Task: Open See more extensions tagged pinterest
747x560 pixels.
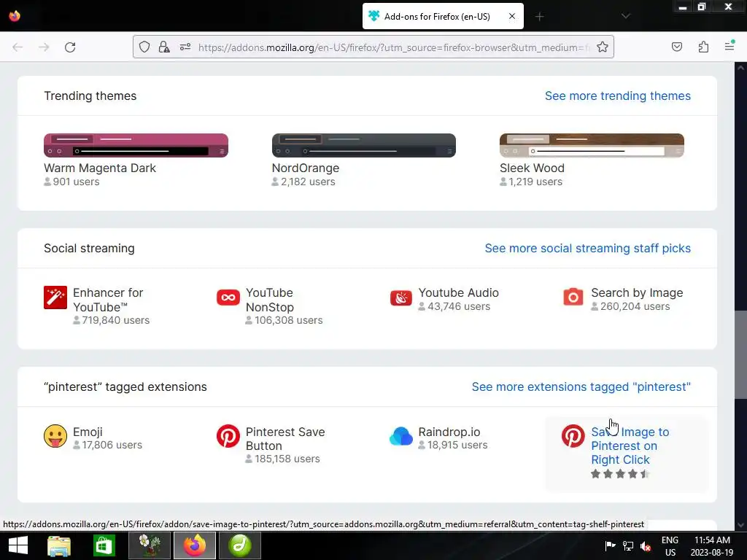Action: [581, 386]
